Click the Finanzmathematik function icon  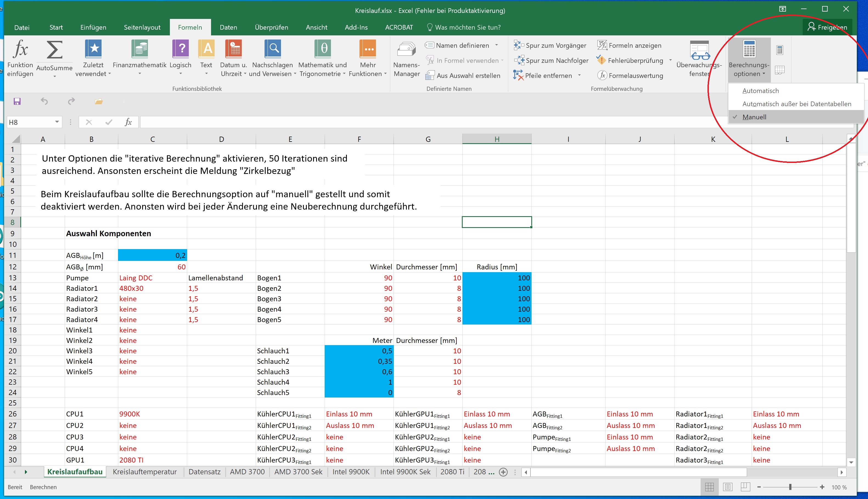pyautogui.click(x=139, y=50)
